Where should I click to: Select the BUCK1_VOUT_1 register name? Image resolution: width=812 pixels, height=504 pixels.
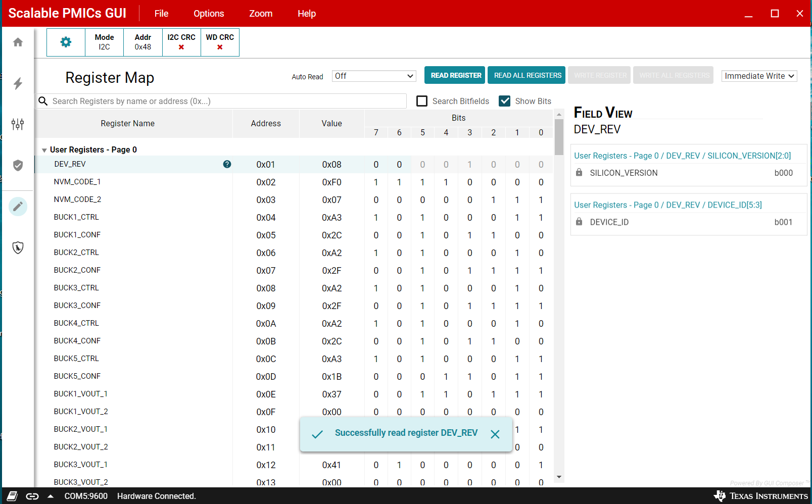[x=81, y=394]
